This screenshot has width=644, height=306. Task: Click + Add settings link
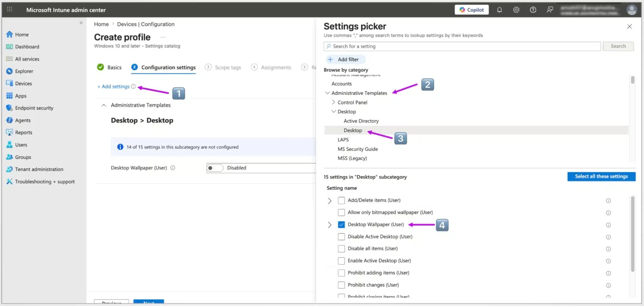113,87
